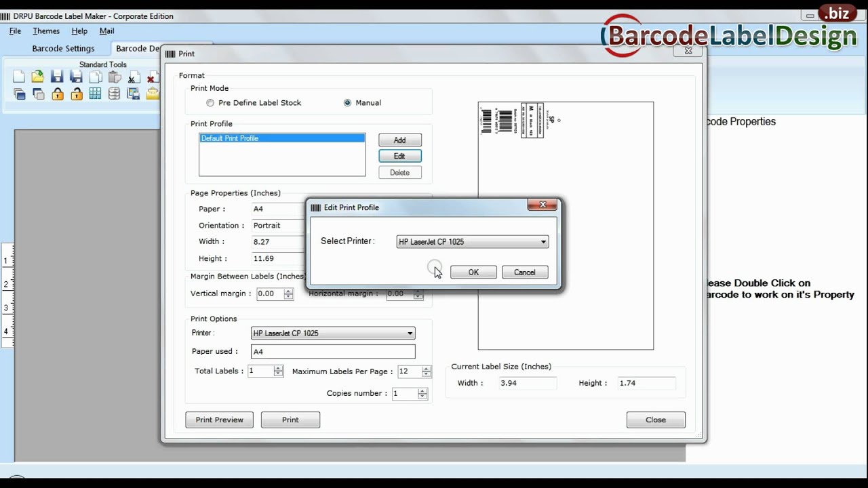This screenshot has height=488, width=868.
Task: Select Manual print mode radio button
Action: [347, 103]
